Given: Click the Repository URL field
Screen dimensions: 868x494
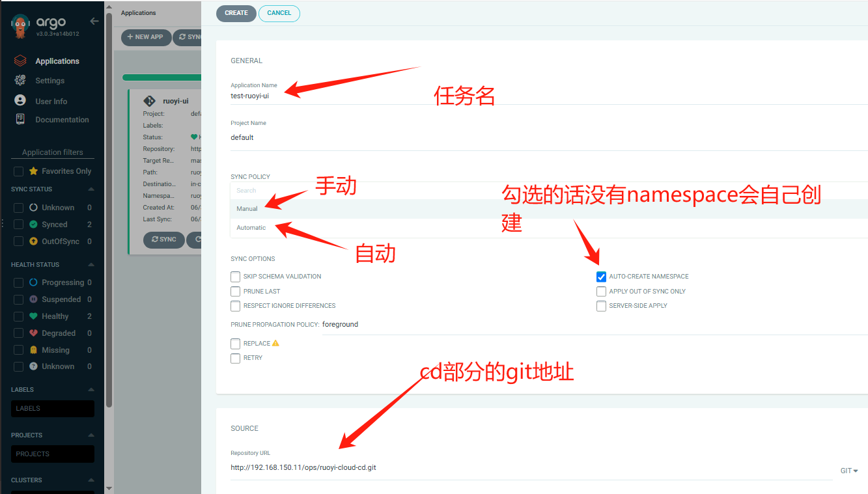Looking at the screenshot, I should [531, 467].
